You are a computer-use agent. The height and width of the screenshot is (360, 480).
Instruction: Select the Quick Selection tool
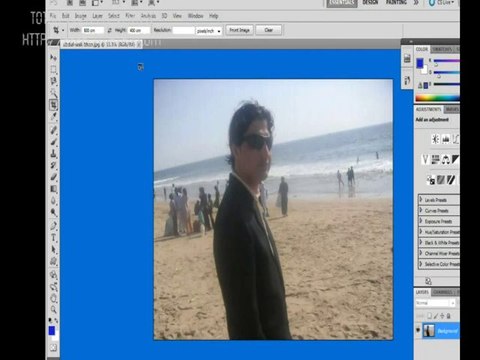[x=53, y=93]
